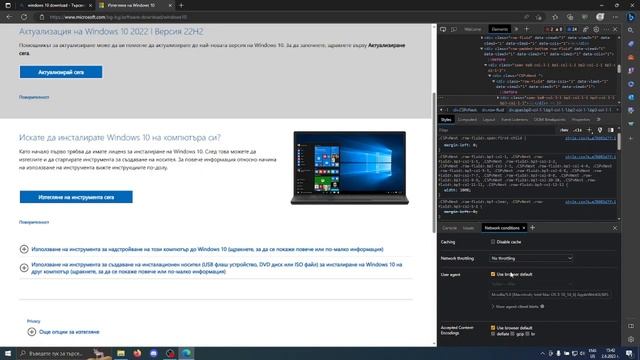Screen dimensions: 640x360
Task: Open the Windows Start menu
Action: [x=8, y=353]
